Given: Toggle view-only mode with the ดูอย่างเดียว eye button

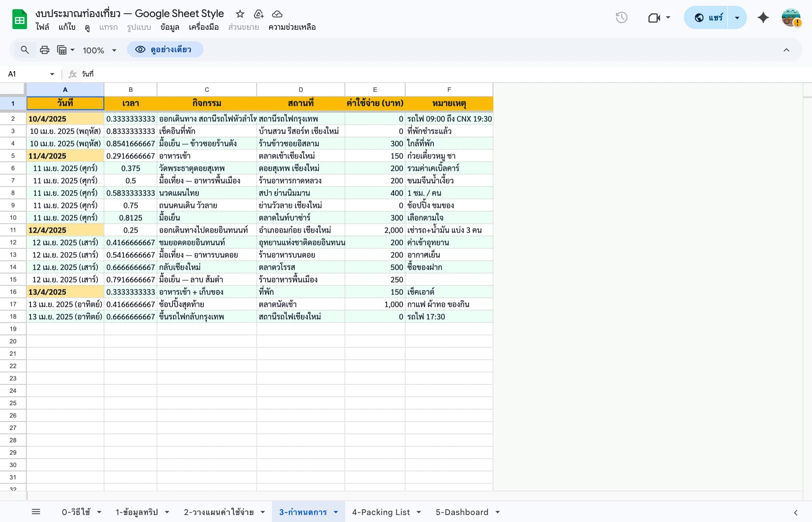Looking at the screenshot, I should click(x=165, y=49).
